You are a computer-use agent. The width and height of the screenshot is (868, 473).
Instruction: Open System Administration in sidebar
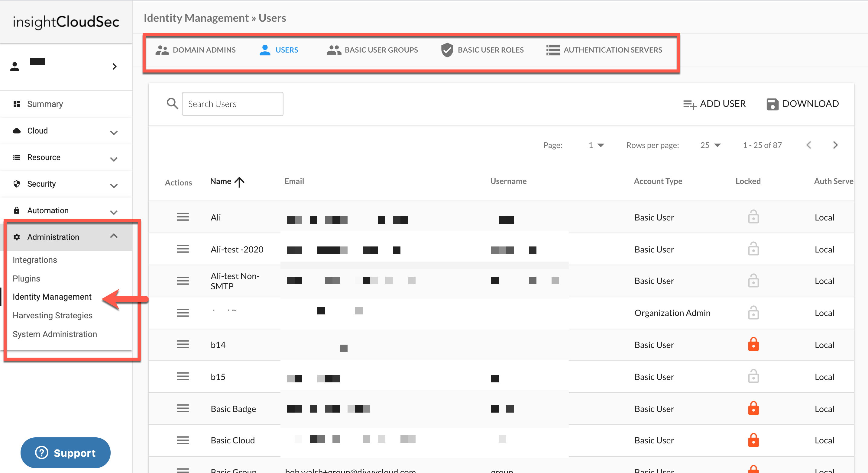click(55, 334)
